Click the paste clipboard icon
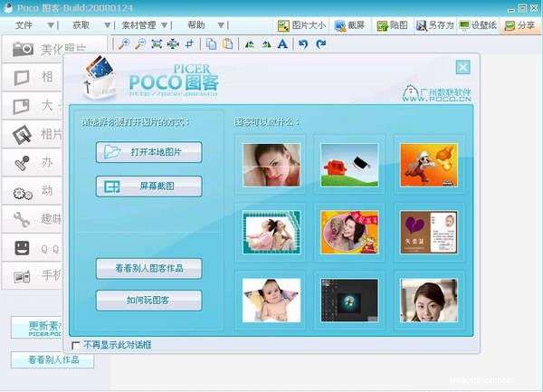Viewport: 543px width, 392px height. (228, 44)
